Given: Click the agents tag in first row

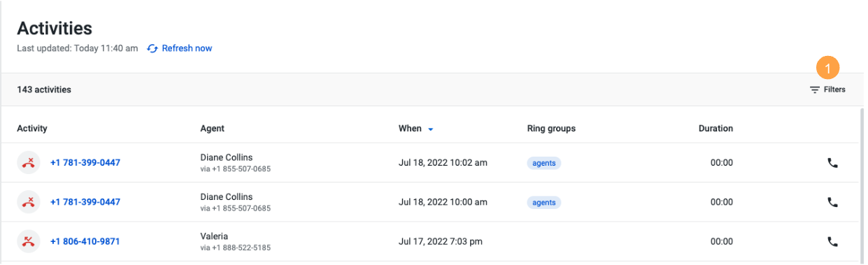Looking at the screenshot, I should tap(544, 163).
